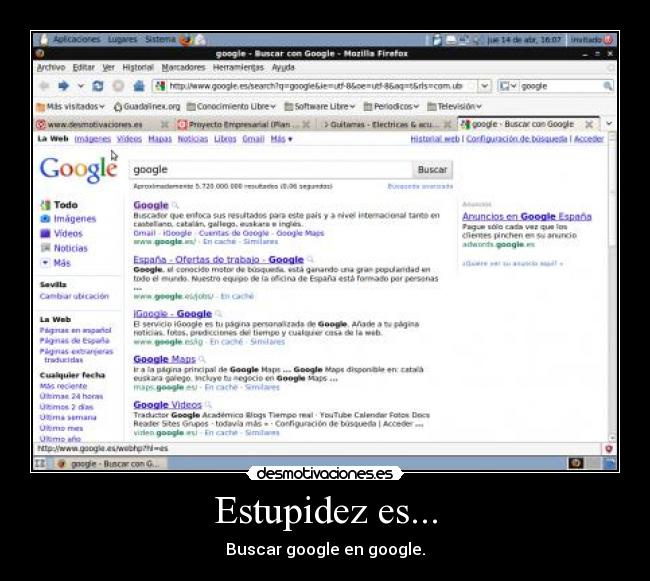This screenshot has height=581, width=650.
Task: Open the Google Maps search result
Action: (165, 359)
